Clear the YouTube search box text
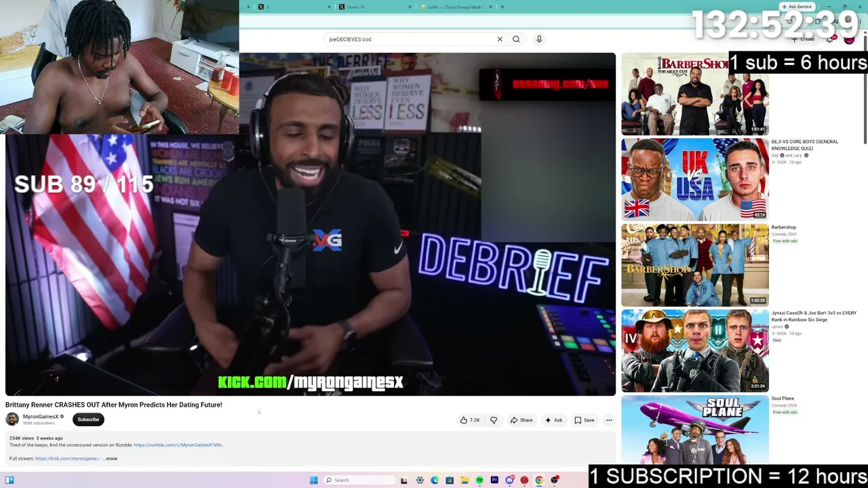The height and width of the screenshot is (488, 868). point(500,39)
